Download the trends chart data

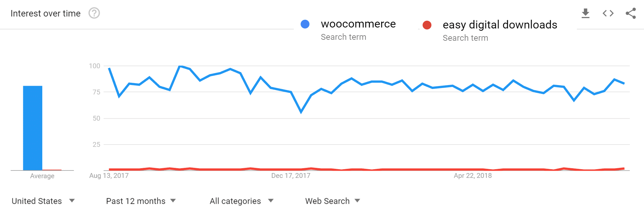click(585, 13)
